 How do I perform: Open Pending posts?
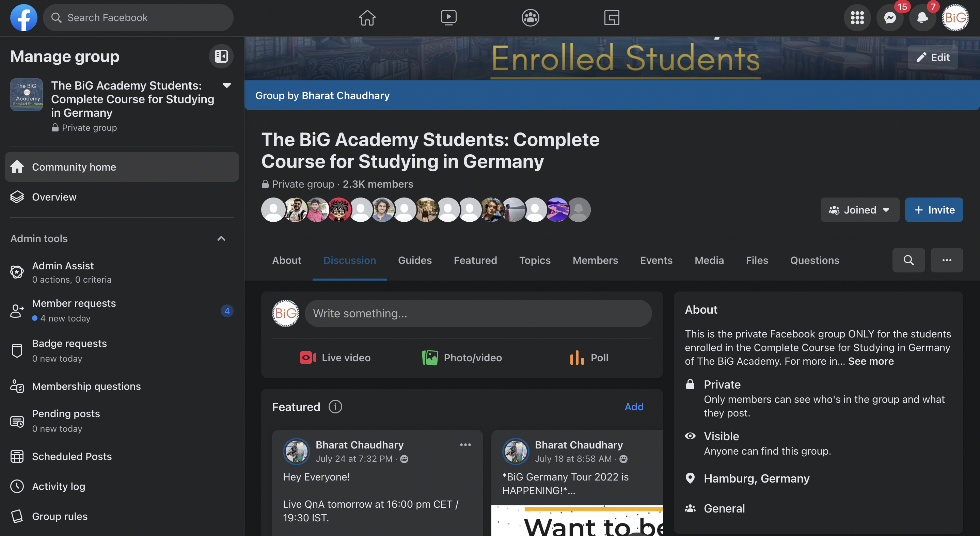point(122,421)
